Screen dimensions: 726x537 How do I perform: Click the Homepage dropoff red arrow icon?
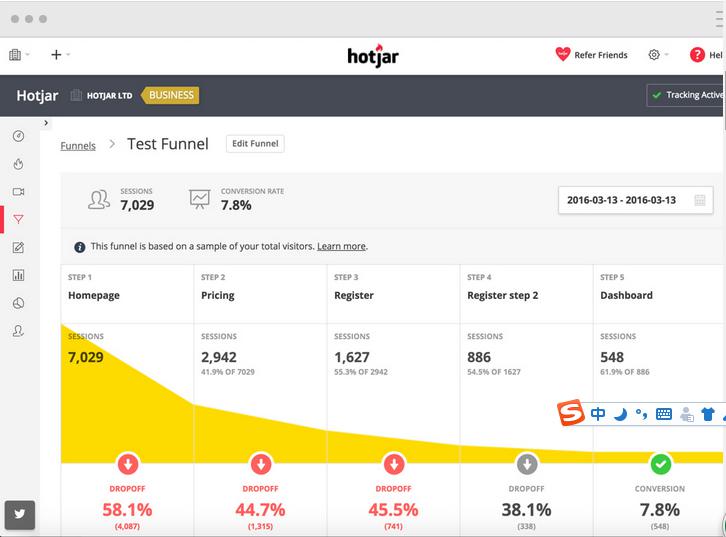click(128, 464)
